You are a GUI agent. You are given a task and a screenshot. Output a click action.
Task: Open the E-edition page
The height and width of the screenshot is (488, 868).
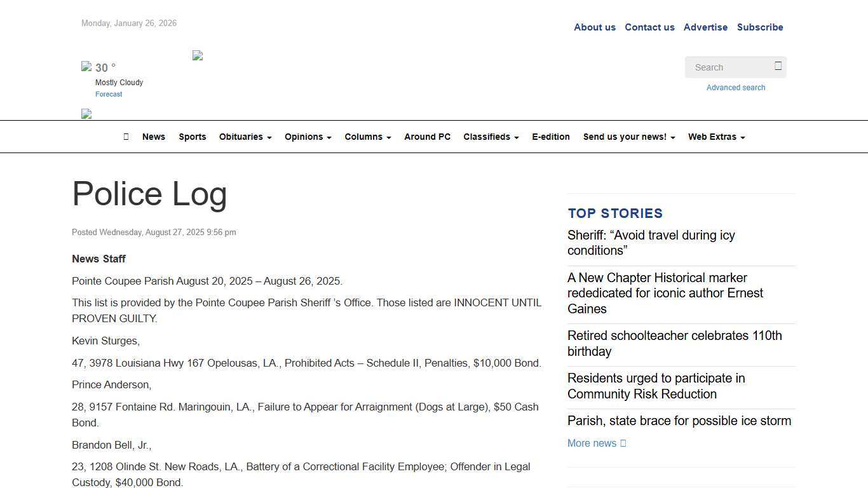coord(550,137)
